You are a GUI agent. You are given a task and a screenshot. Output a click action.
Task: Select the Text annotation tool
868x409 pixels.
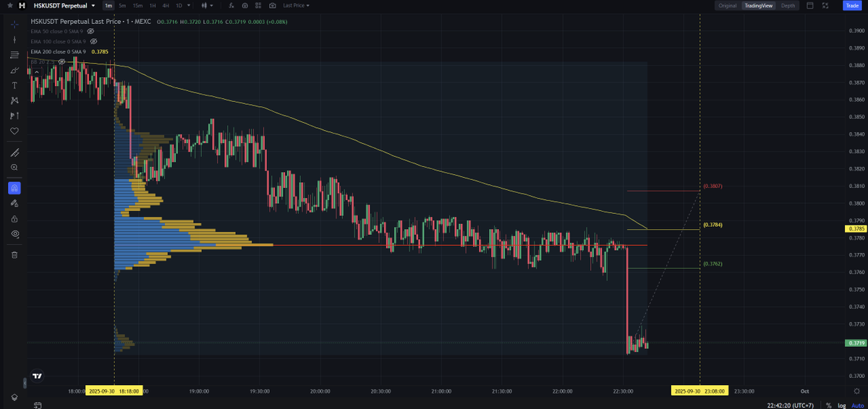click(x=14, y=85)
